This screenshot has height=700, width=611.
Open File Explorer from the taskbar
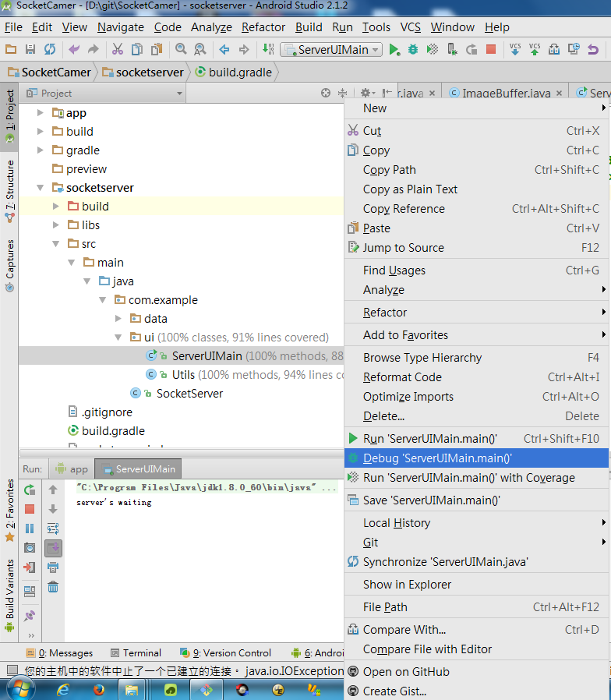pyautogui.click(x=131, y=690)
